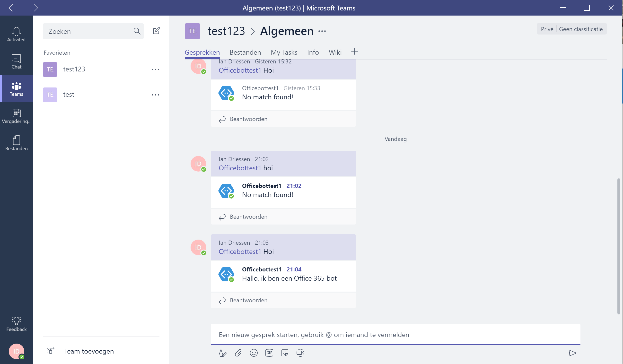Open Vergaderingen from the sidebar
This screenshot has height=364, width=623.
(16, 116)
